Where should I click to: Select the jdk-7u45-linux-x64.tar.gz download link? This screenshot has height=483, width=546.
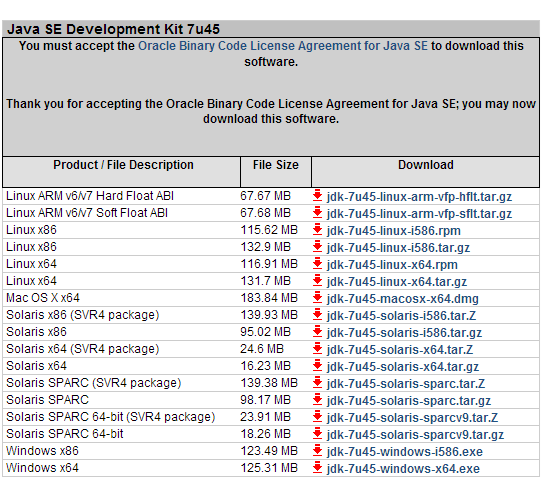(x=397, y=282)
